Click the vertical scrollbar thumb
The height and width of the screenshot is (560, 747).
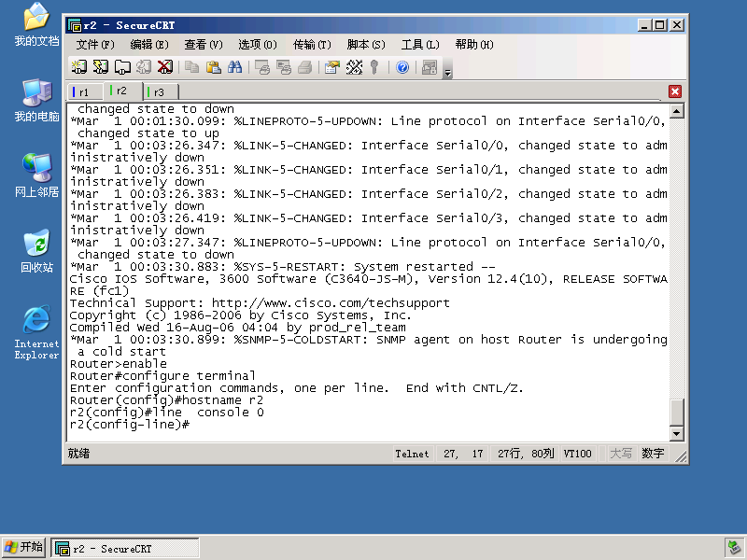(x=677, y=412)
